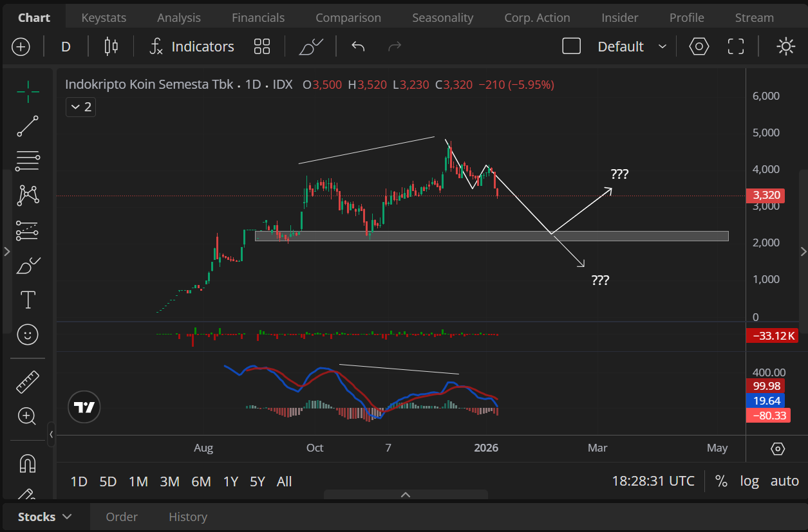
Task: Select the forecasting projection tool
Action: click(28, 230)
